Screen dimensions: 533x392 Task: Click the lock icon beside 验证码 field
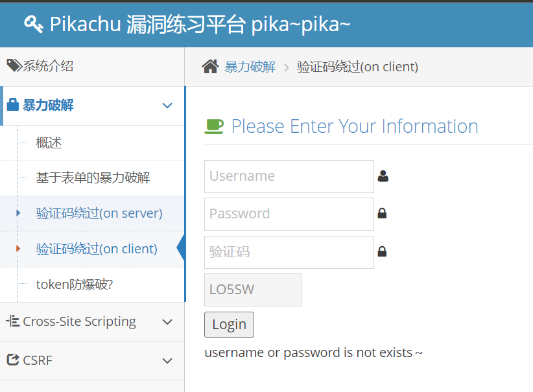pyautogui.click(x=382, y=251)
